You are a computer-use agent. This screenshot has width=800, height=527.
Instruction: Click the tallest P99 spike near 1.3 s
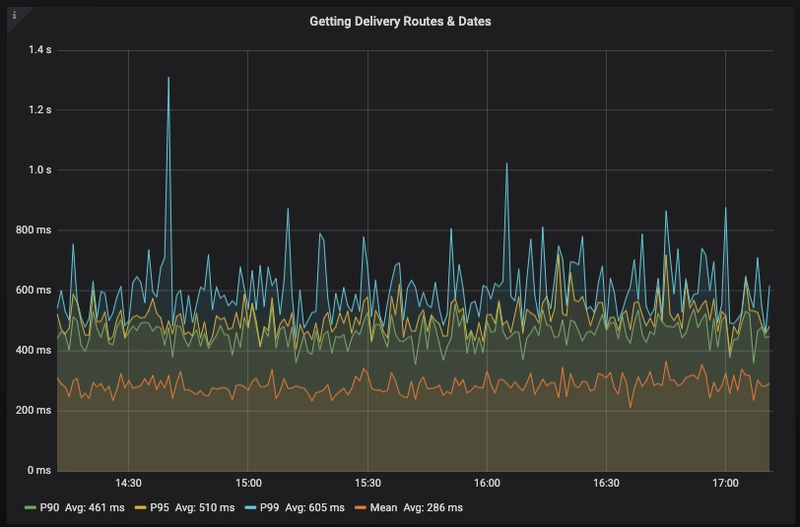click(168, 78)
